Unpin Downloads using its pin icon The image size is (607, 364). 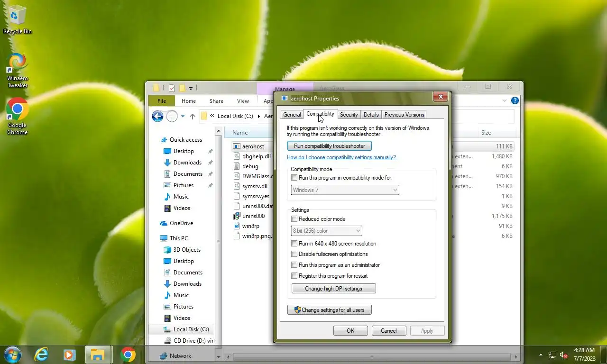[210, 163]
